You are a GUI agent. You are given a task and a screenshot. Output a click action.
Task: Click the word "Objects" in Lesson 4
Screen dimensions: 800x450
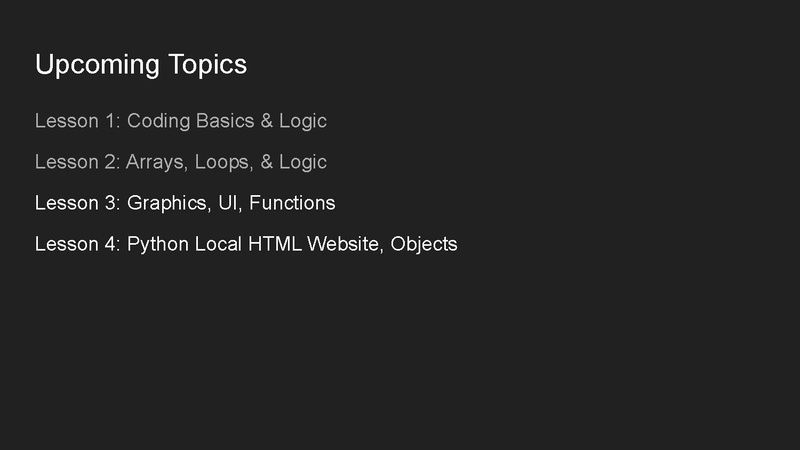[424, 244]
